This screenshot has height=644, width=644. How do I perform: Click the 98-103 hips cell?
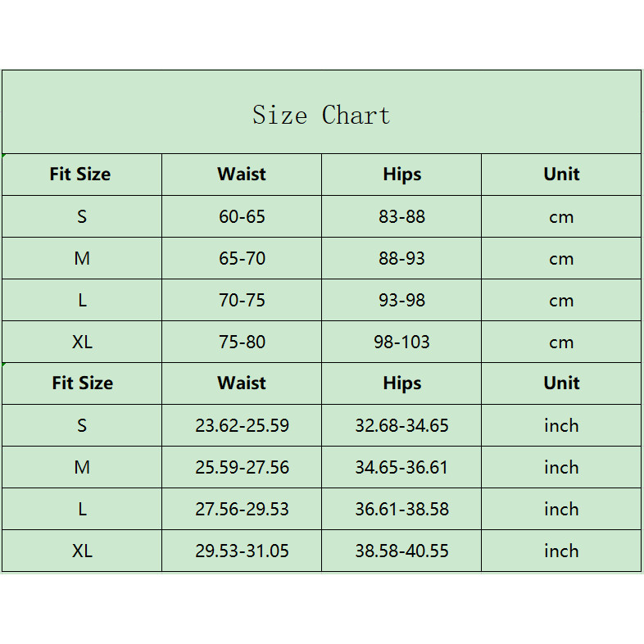pos(401,342)
